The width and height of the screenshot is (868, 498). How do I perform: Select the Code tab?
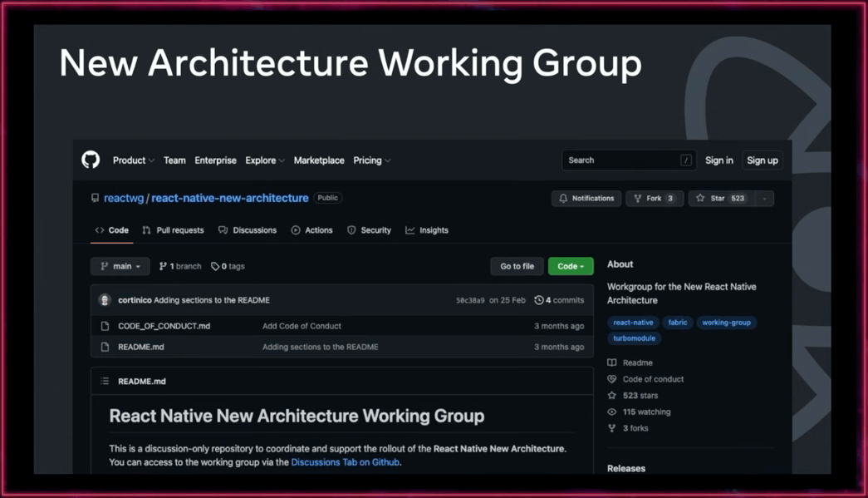pyautogui.click(x=112, y=230)
